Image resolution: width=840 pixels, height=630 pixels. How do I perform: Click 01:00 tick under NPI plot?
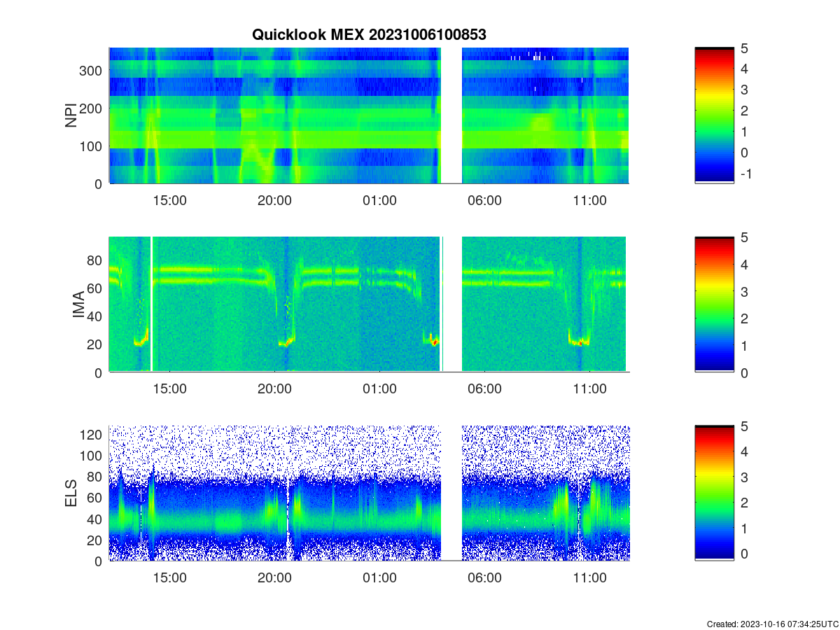coord(379,200)
